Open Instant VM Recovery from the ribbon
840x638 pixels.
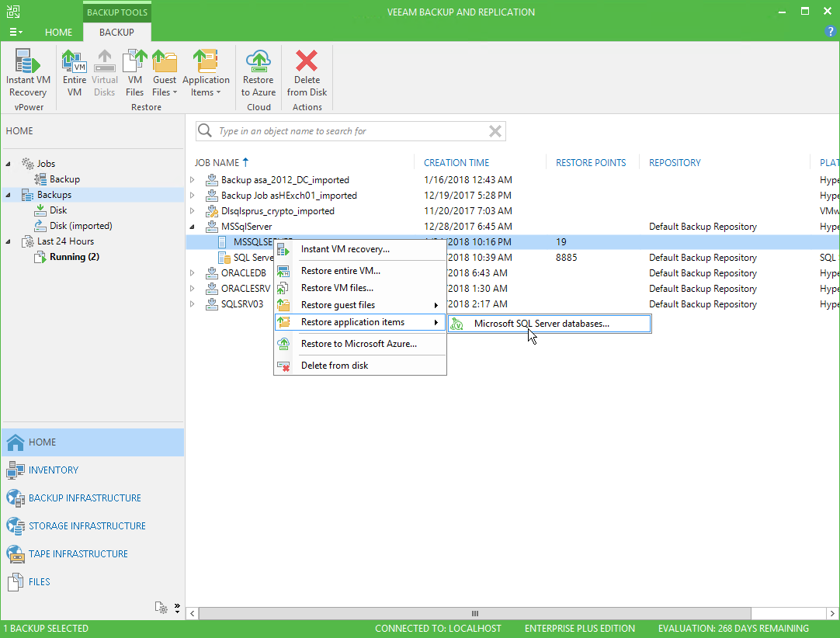[x=28, y=74]
